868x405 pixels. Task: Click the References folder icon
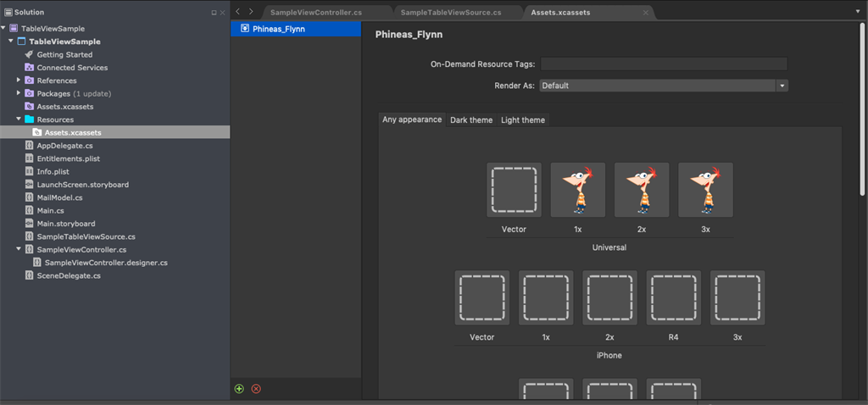click(30, 80)
